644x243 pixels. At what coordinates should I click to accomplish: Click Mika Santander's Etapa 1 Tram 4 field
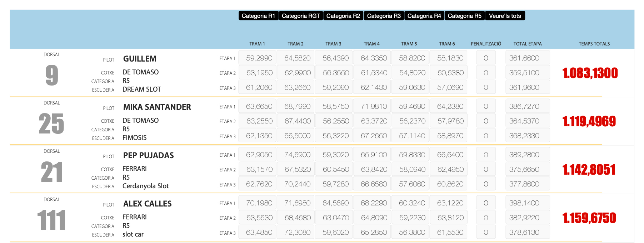pos(374,106)
